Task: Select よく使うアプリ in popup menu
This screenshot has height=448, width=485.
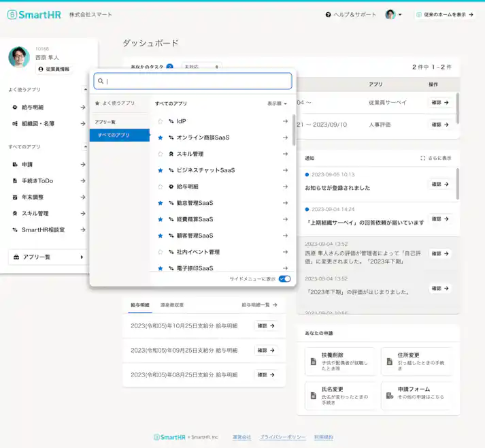Action: point(120,103)
